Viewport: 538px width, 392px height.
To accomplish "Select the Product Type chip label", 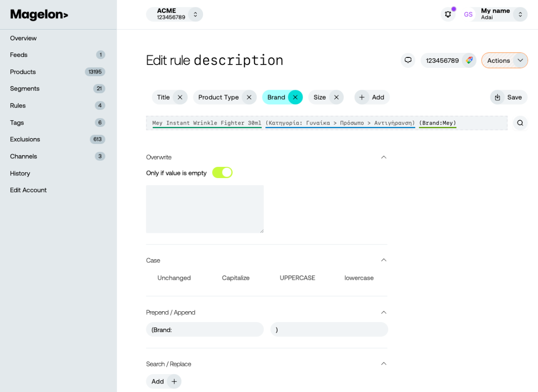I will [218, 97].
